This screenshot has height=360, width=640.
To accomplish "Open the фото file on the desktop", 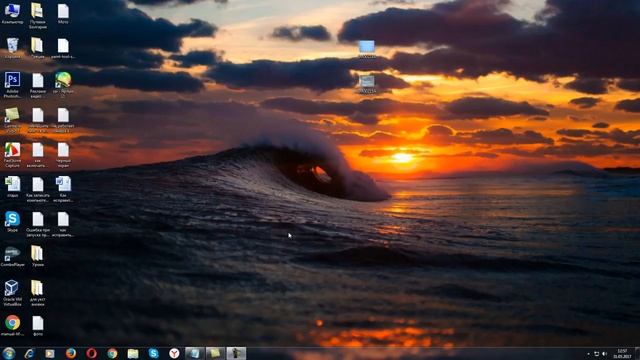I will coord(38,325).
